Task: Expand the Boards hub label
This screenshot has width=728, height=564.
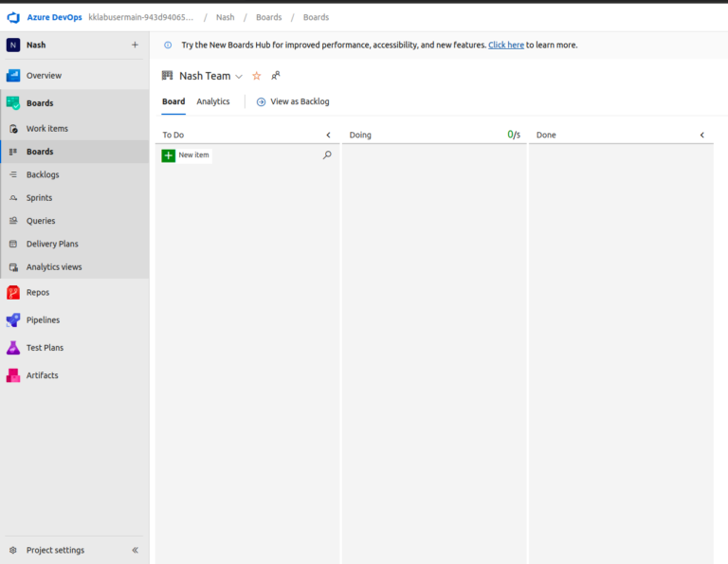Action: (40, 103)
